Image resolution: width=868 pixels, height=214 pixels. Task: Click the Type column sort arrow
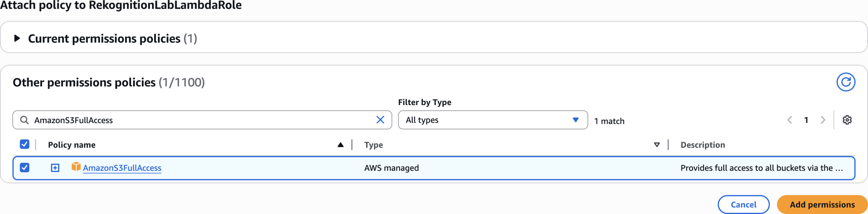tap(657, 145)
